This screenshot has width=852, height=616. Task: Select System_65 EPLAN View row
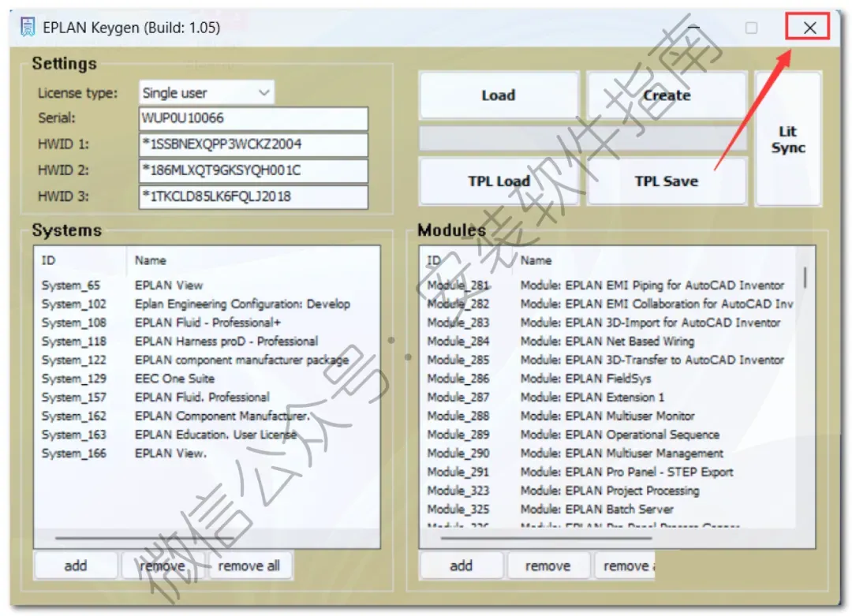(x=207, y=286)
